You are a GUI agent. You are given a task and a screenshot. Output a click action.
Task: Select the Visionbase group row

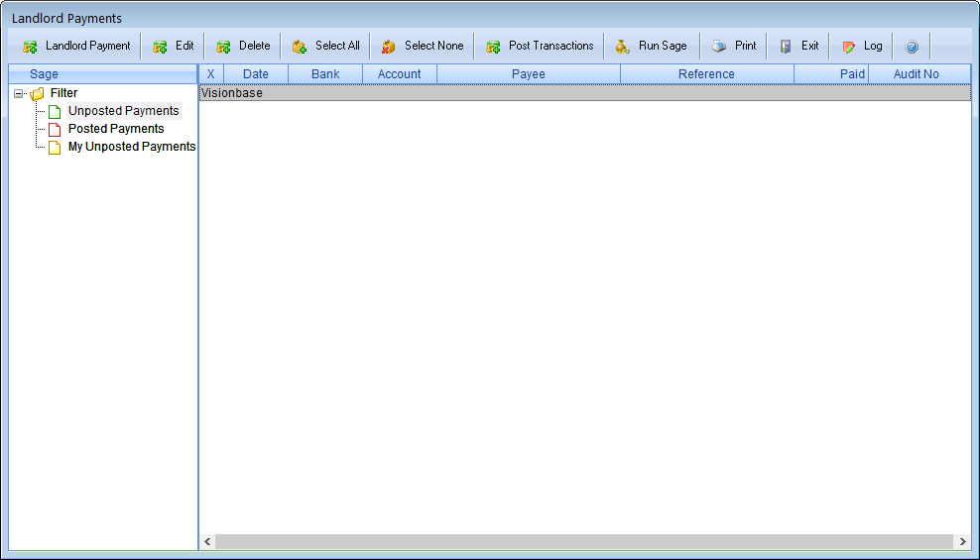point(585,93)
